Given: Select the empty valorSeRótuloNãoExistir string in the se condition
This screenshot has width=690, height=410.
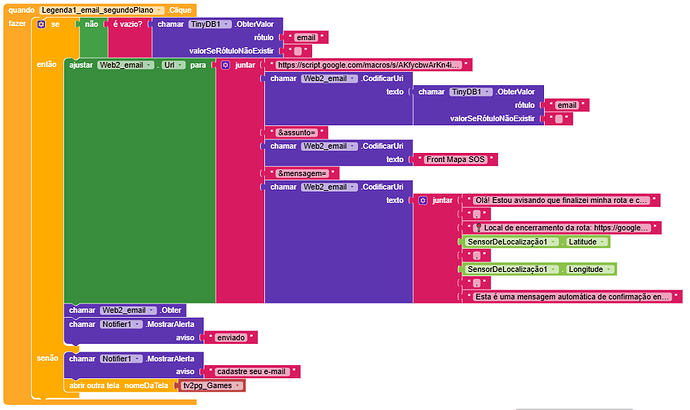Looking at the screenshot, I should click(x=297, y=51).
